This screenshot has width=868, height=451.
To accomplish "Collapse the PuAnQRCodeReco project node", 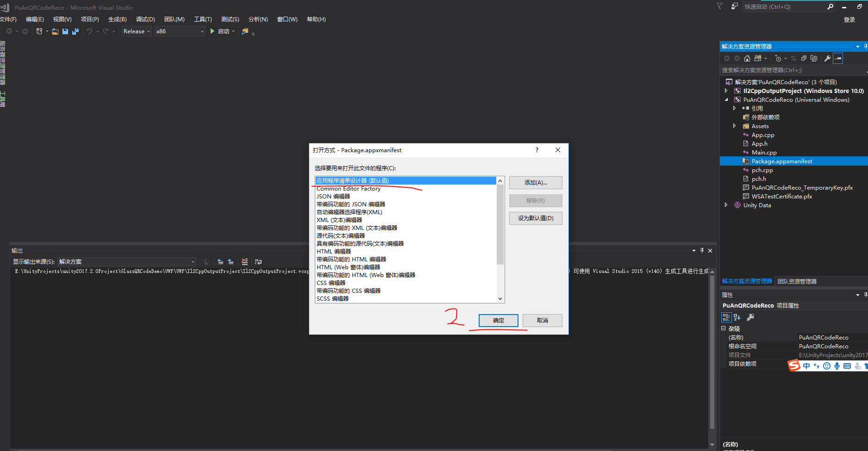I will pos(726,100).
